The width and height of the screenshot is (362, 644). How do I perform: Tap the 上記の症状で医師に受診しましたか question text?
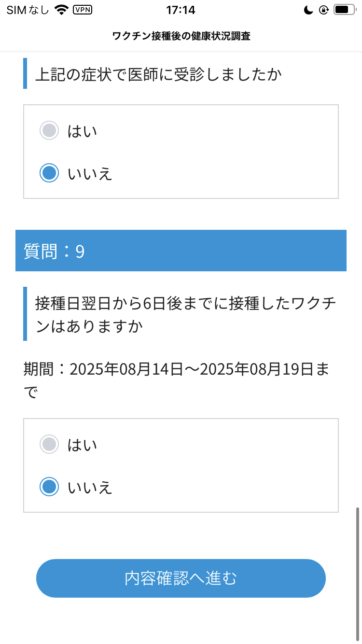[159, 74]
